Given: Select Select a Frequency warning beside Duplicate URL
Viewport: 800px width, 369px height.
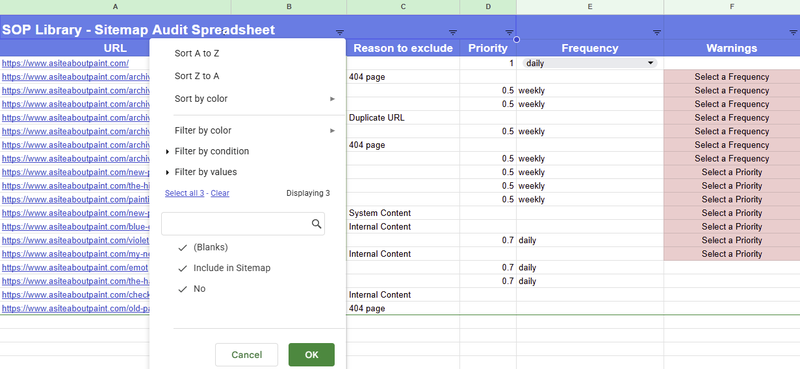Looking at the screenshot, I should (x=732, y=118).
